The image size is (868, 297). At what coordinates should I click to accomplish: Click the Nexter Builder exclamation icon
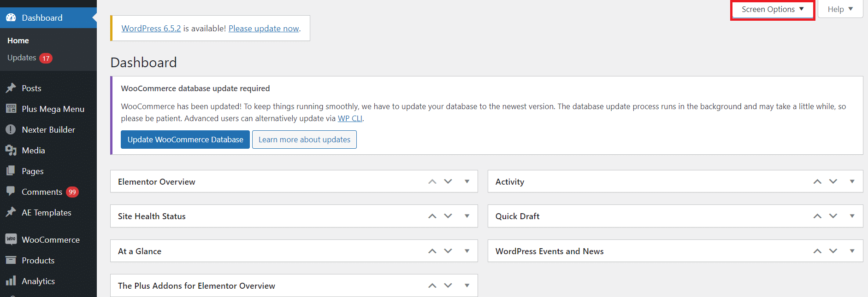point(11,129)
